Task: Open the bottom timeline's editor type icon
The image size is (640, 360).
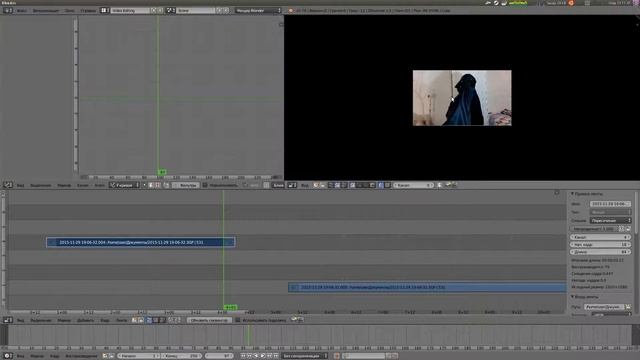Action: (7, 356)
